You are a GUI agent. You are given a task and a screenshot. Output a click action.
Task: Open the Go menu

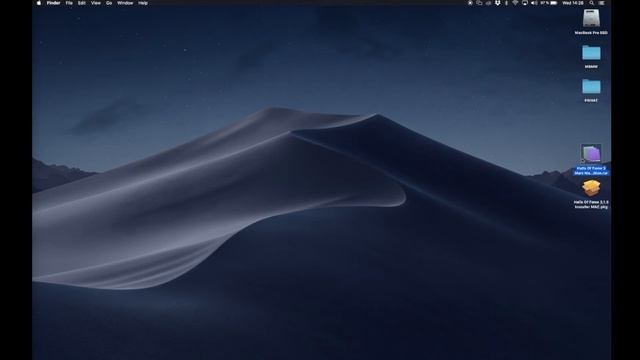tap(109, 3)
